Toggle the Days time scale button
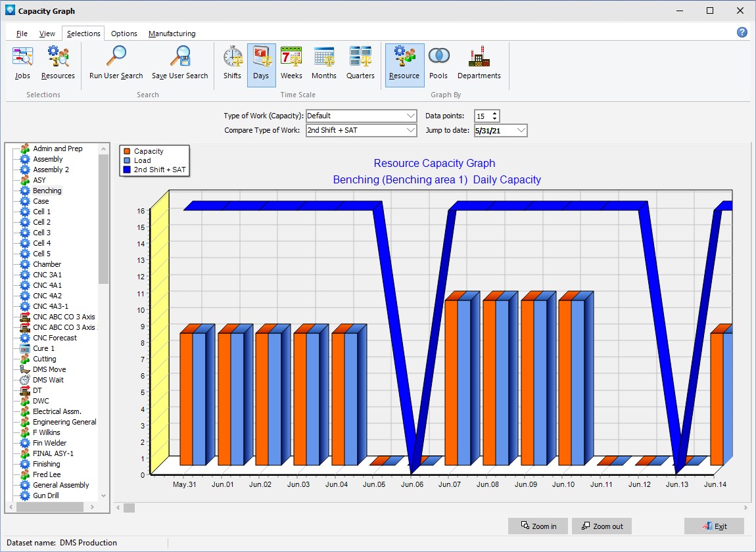The image size is (756, 552). tap(261, 64)
